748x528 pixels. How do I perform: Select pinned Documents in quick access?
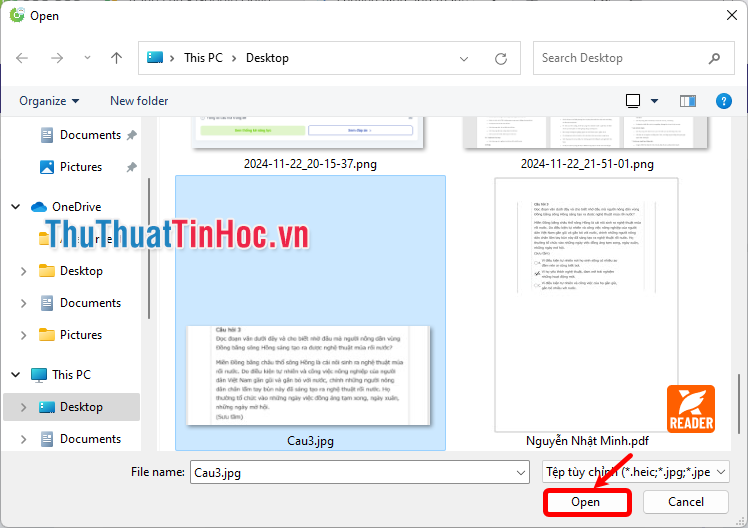(90, 135)
